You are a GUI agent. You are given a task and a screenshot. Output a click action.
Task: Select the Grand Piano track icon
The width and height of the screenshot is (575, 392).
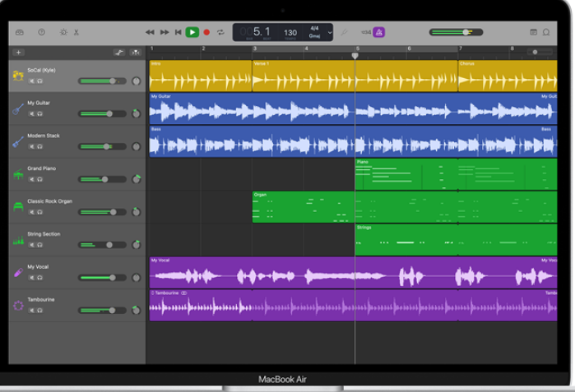click(18, 174)
